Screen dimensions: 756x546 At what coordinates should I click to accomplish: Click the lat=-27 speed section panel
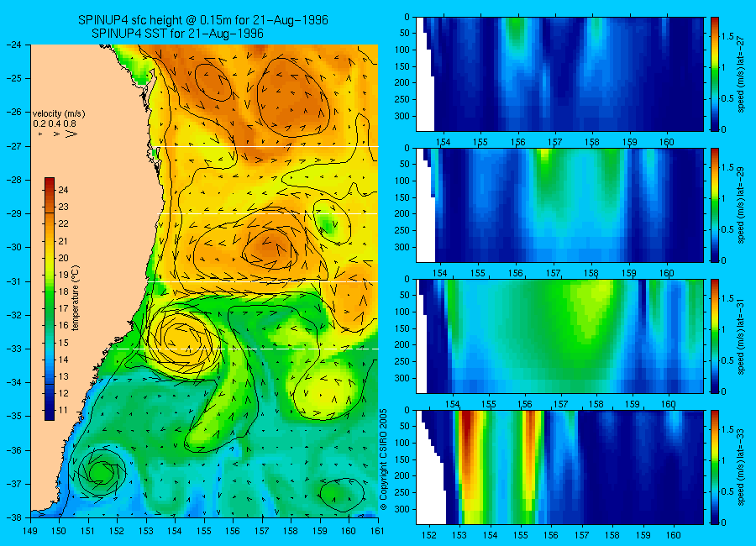tap(559, 74)
